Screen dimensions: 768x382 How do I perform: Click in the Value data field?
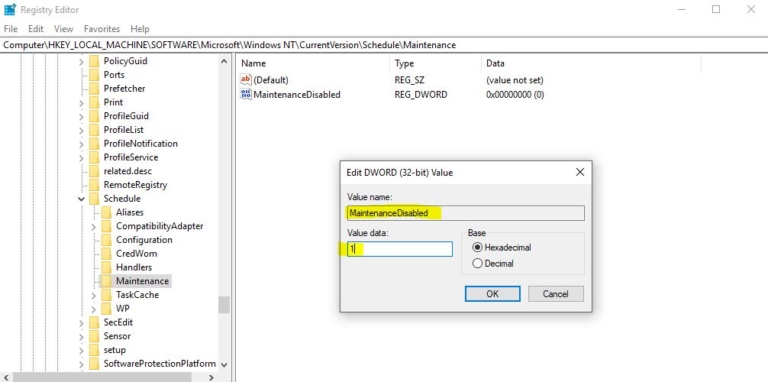tap(400, 249)
